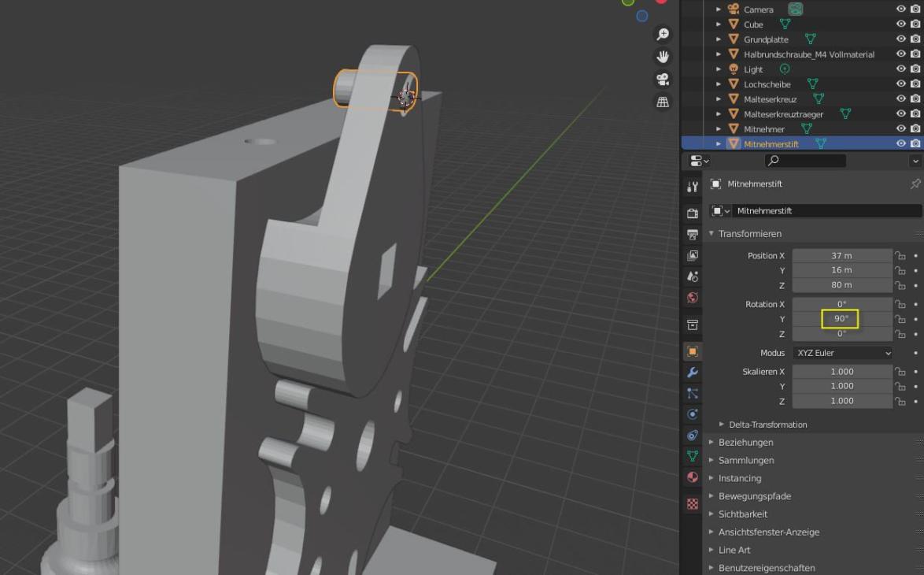
Task: Click the Rotation Y 90° field
Action: [842, 319]
